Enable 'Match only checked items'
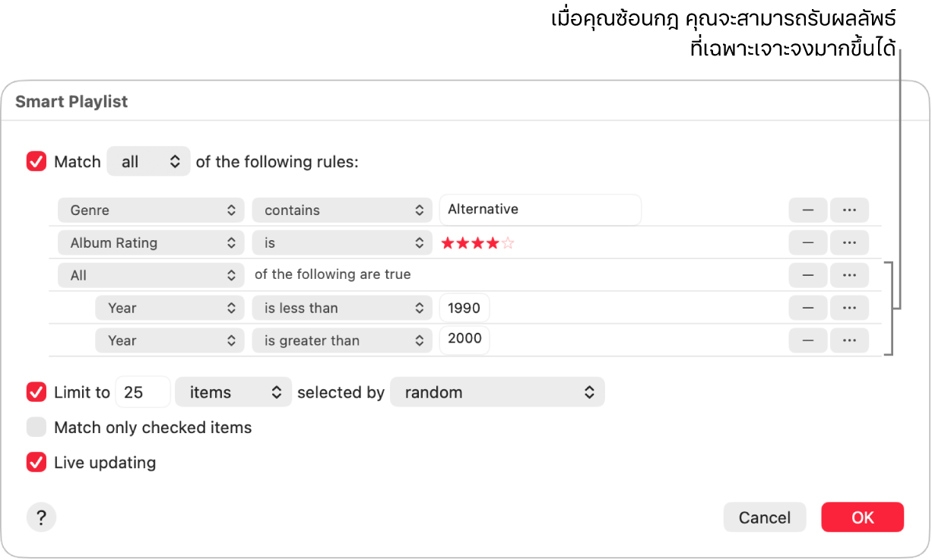The image size is (932, 560). click(36, 427)
